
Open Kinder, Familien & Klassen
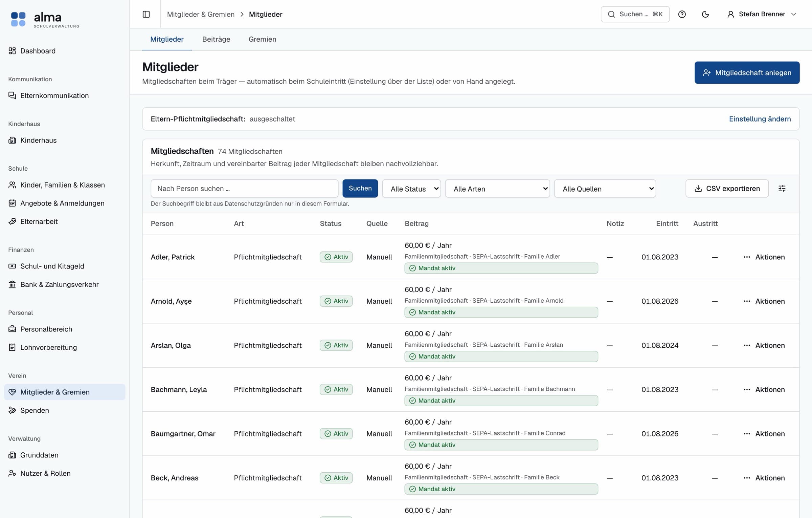[65, 185]
